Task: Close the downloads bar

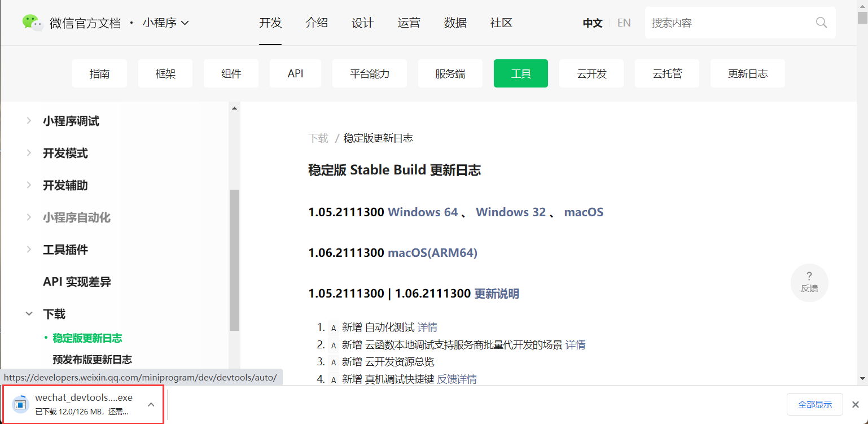Action: (856, 404)
